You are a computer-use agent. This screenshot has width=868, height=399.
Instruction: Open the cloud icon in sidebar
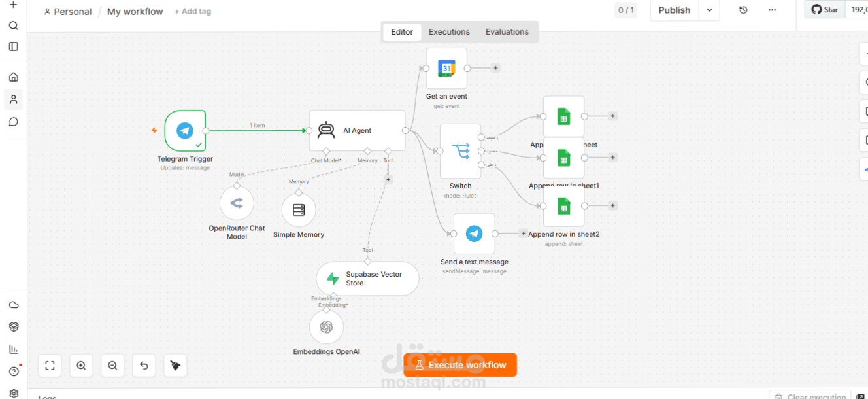13,305
